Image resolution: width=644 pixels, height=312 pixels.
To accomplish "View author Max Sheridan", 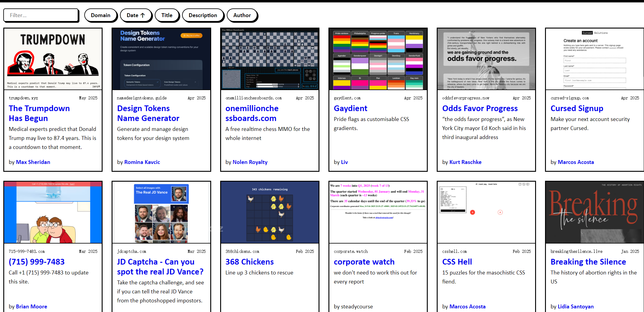I will [x=33, y=162].
